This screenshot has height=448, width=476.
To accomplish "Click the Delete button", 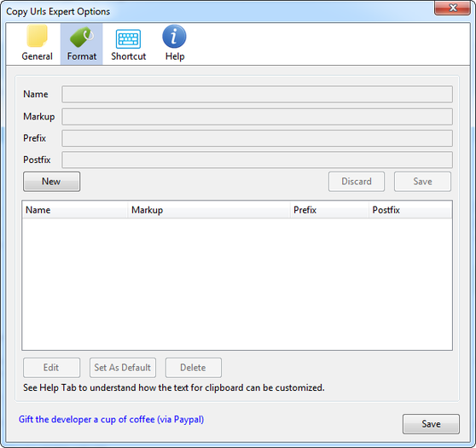I will pyautogui.click(x=194, y=368).
